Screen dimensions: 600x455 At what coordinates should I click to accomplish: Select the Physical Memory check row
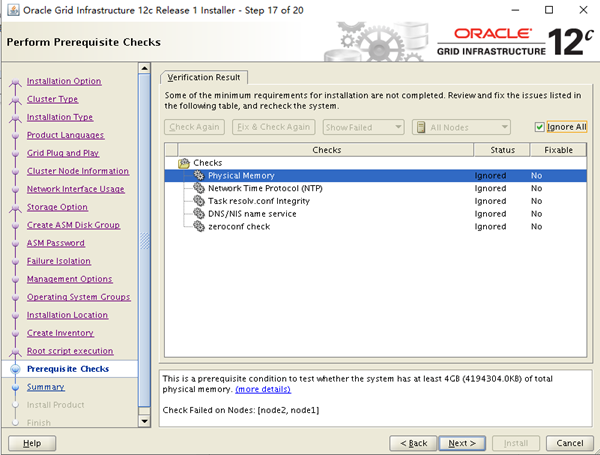pyautogui.click(x=375, y=175)
